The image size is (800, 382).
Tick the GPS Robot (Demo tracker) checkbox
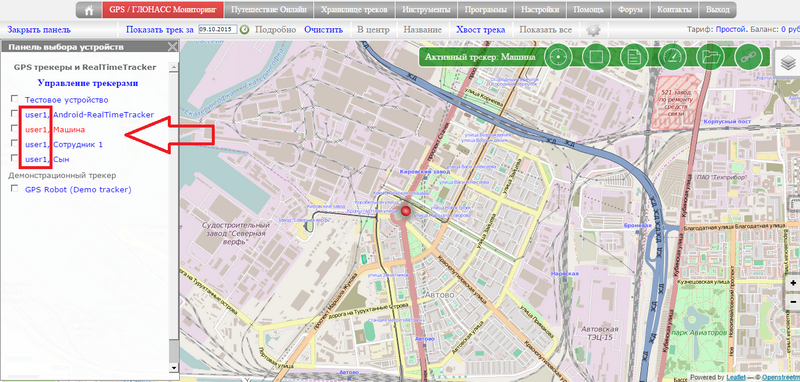click(x=15, y=188)
